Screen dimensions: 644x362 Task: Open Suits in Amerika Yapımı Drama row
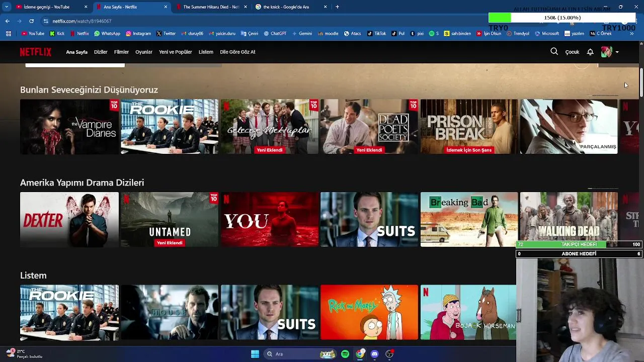(x=369, y=219)
